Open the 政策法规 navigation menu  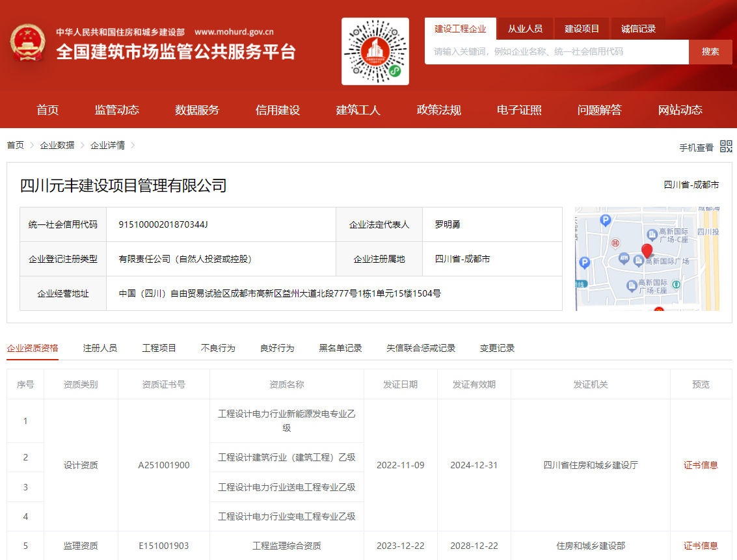[x=438, y=110]
